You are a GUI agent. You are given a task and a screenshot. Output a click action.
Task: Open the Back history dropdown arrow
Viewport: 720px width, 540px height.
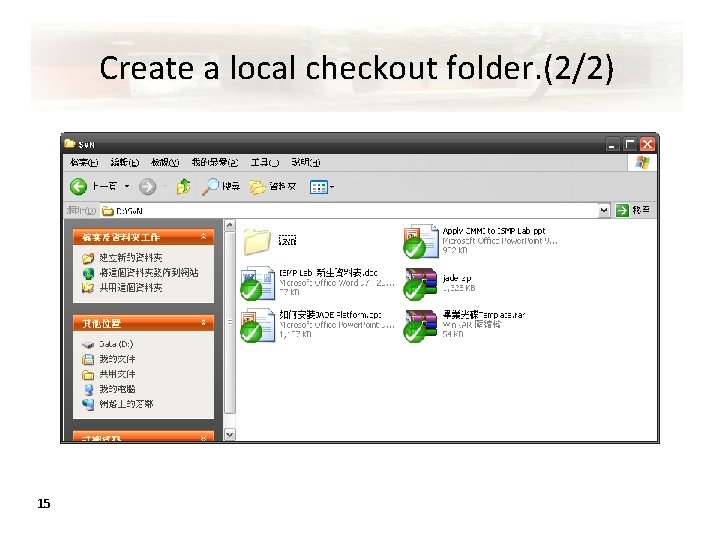coord(127,186)
